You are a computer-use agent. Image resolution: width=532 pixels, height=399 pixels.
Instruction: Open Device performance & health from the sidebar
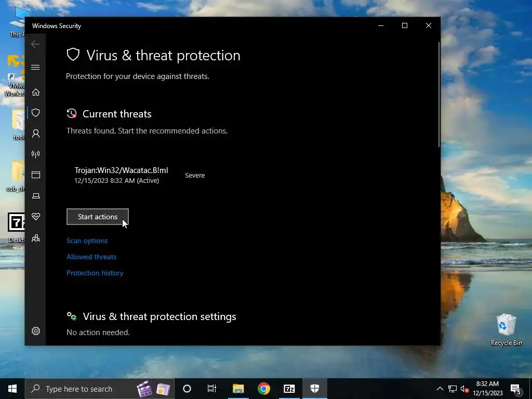point(36,217)
